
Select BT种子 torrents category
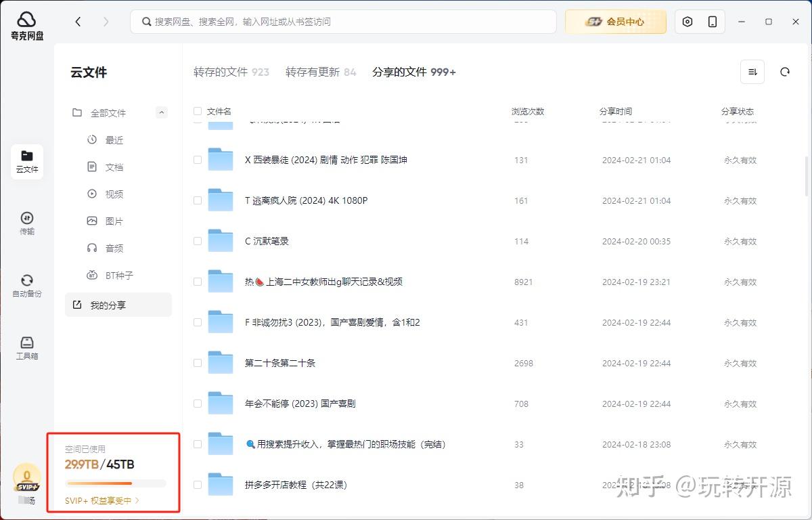click(x=118, y=276)
